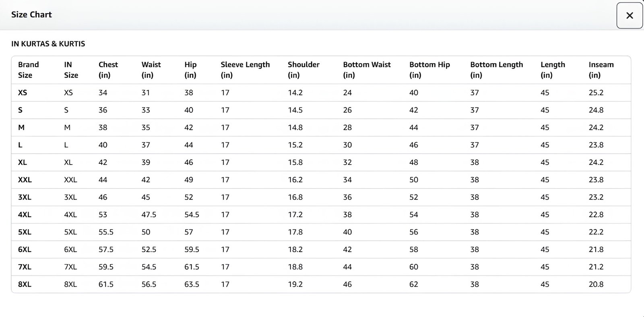Click the Chest (in) column header
Viewport: 644px width, 317px height.
tap(108, 70)
